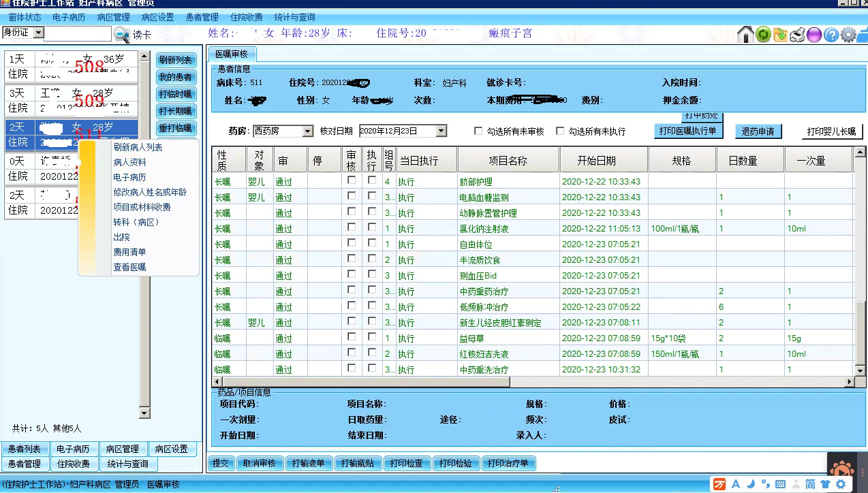Click the orange flower play icon
The height and width of the screenshot is (493, 868).
(x=842, y=469)
